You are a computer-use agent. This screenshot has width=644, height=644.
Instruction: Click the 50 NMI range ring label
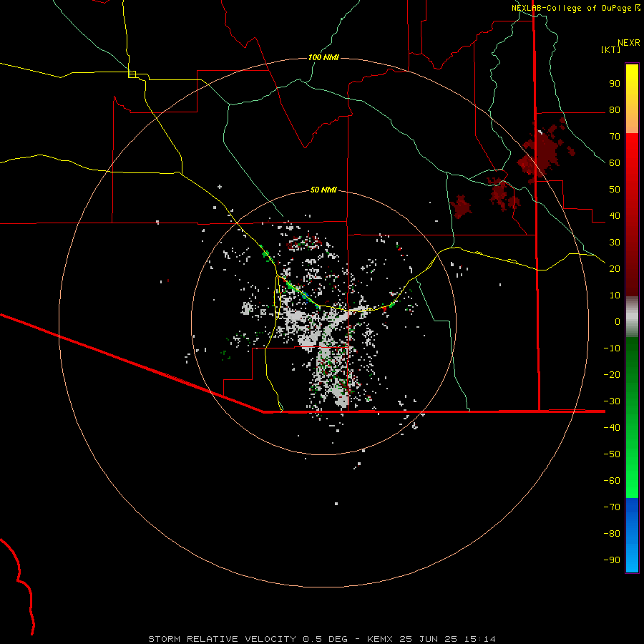pos(323,190)
